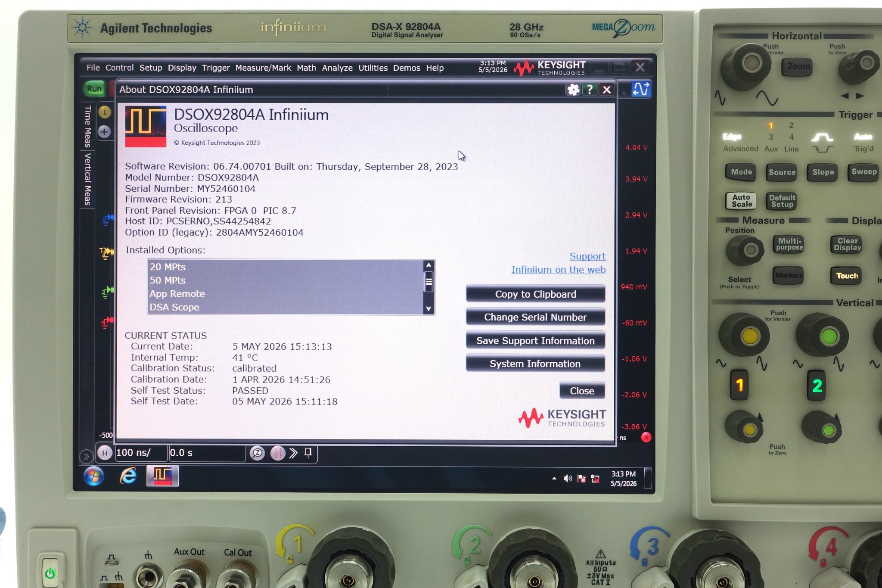Viewport: 882px width, 588px height.
Task: Follow the Support link
Action: [587, 256]
